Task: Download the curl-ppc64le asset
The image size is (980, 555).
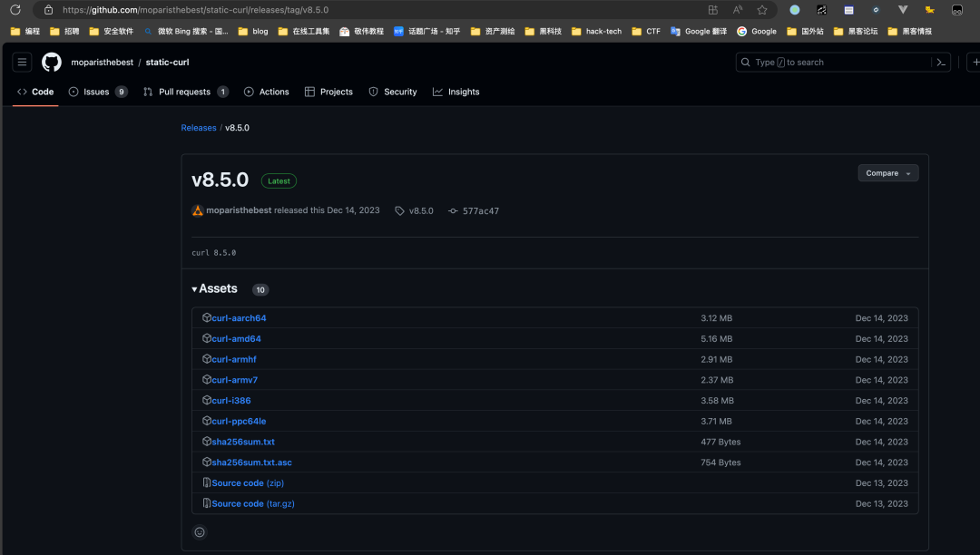Action: click(x=239, y=422)
